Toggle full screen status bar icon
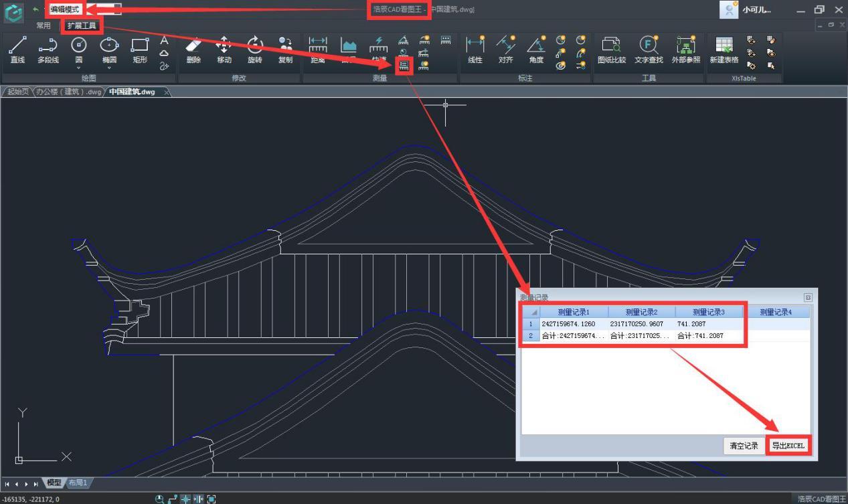848x504 pixels. (211, 499)
